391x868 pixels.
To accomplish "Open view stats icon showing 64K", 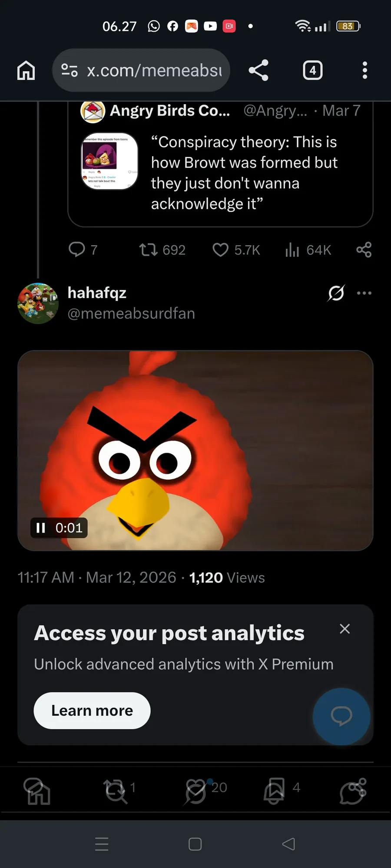I will (292, 250).
